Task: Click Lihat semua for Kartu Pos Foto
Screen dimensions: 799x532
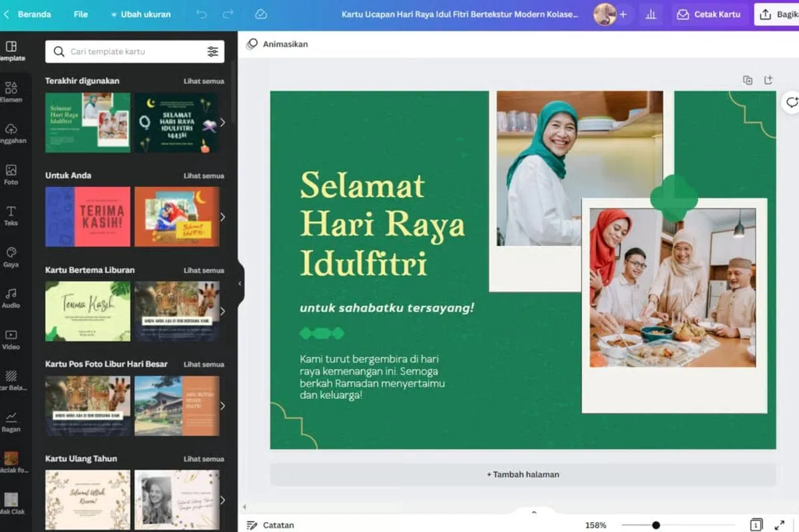Action: click(x=204, y=364)
